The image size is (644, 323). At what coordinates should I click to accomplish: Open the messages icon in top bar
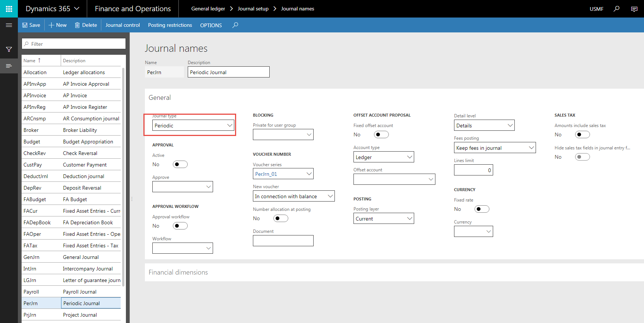634,9
